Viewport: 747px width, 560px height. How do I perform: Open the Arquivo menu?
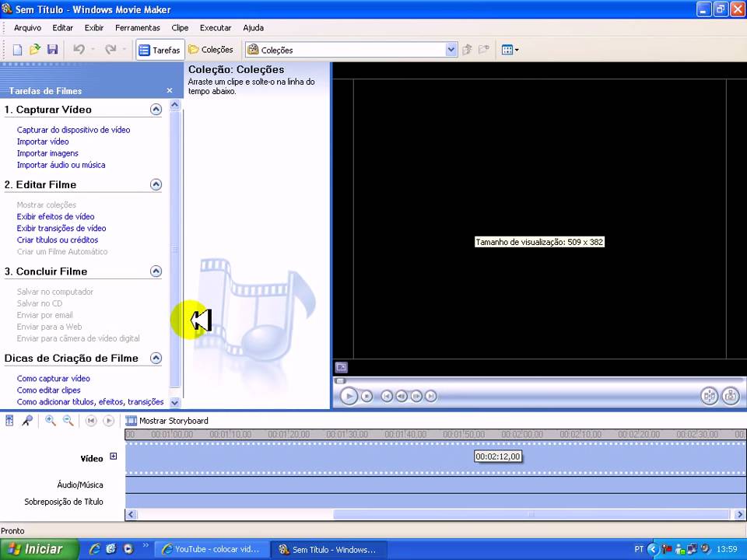pyautogui.click(x=28, y=28)
